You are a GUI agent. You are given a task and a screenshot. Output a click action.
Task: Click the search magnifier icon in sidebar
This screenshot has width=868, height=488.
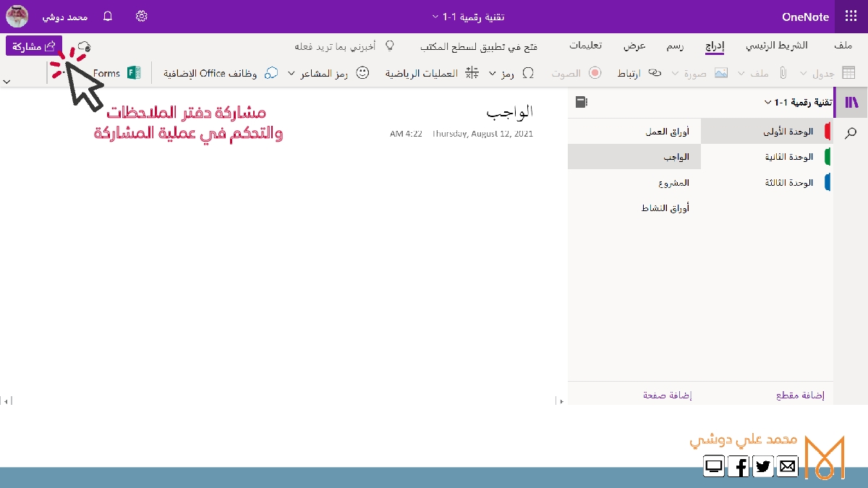pyautogui.click(x=851, y=132)
